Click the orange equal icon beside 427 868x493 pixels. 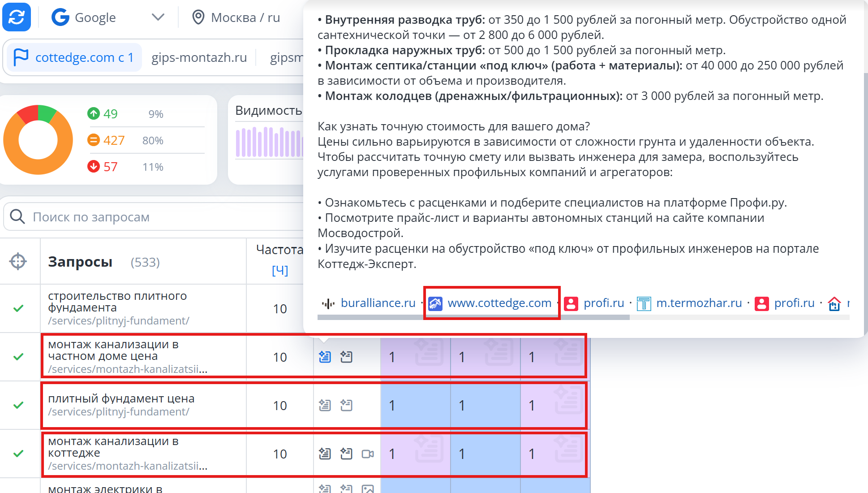click(93, 140)
